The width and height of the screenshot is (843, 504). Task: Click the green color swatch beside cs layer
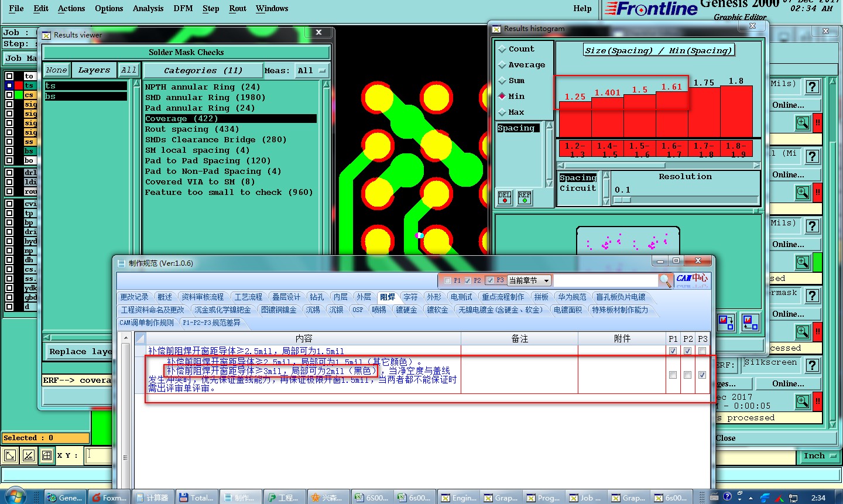pos(19,95)
